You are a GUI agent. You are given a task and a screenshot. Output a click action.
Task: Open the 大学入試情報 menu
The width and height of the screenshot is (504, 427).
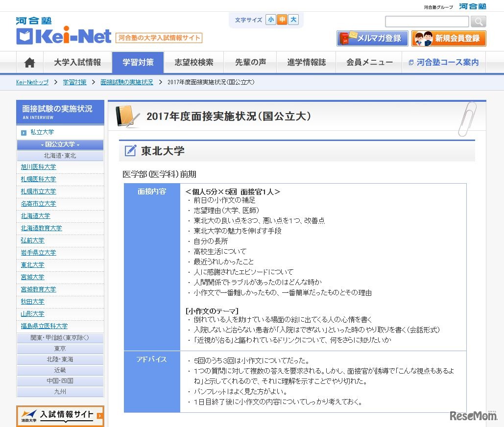point(77,62)
